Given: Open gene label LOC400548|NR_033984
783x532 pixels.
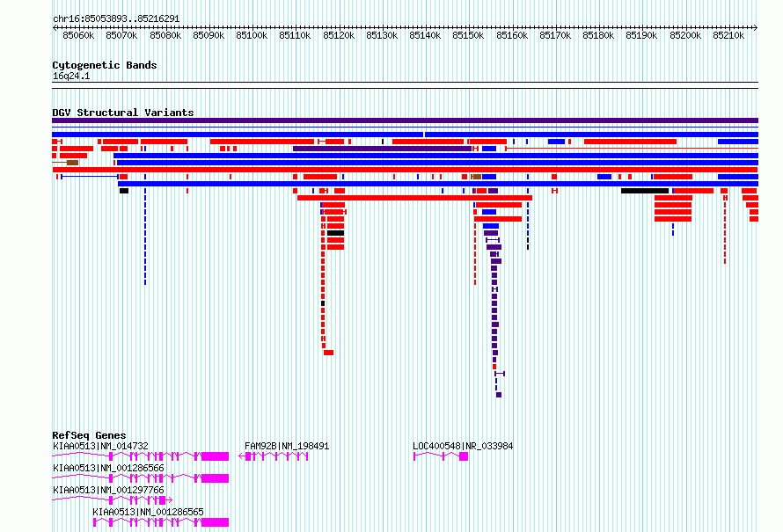Looking at the screenshot, I should pyautogui.click(x=463, y=446).
